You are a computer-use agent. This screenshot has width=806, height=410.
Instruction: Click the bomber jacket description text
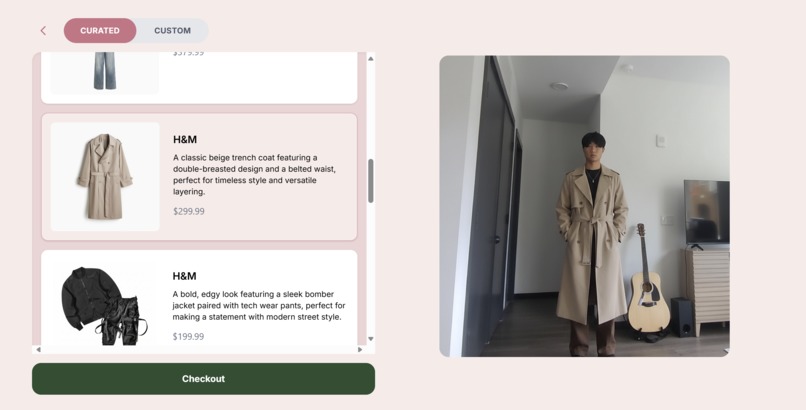(x=259, y=306)
